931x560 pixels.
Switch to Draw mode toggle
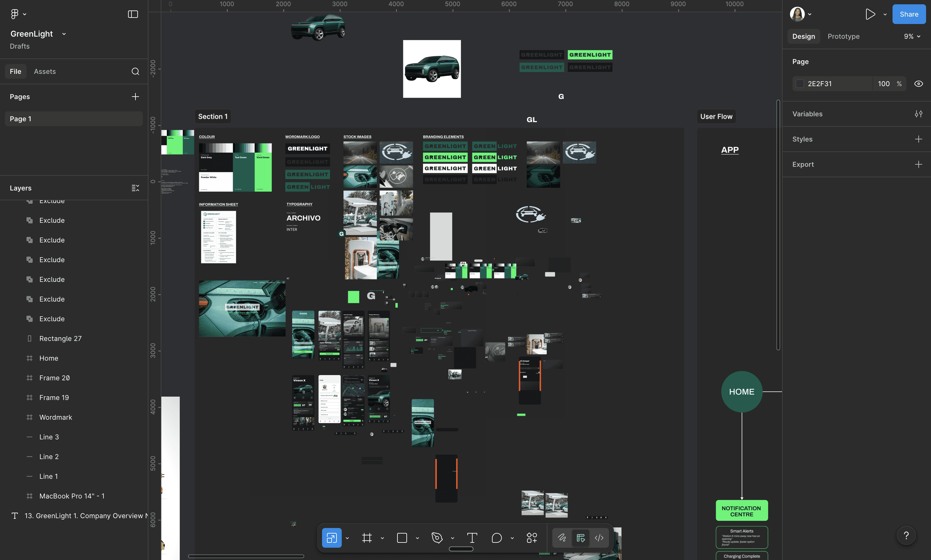(x=562, y=538)
